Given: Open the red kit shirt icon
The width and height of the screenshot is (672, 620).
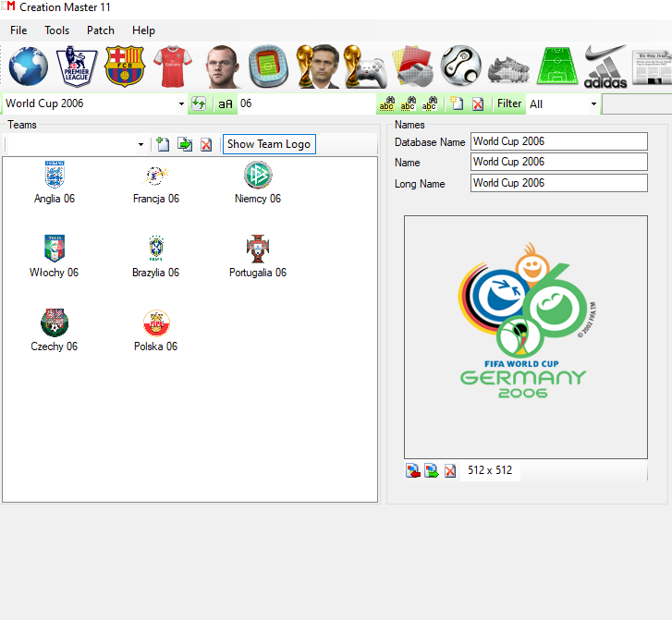Looking at the screenshot, I should click(173, 67).
